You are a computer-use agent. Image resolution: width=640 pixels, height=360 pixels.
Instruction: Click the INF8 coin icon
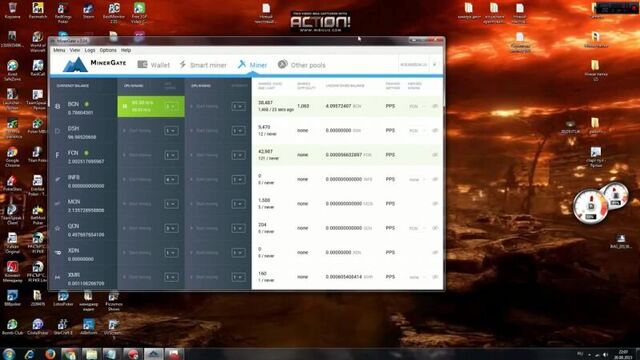[x=58, y=179]
